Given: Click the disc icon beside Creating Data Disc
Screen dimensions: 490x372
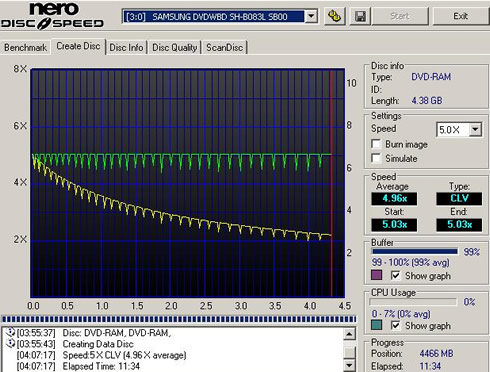Looking at the screenshot, I should tap(11, 343).
